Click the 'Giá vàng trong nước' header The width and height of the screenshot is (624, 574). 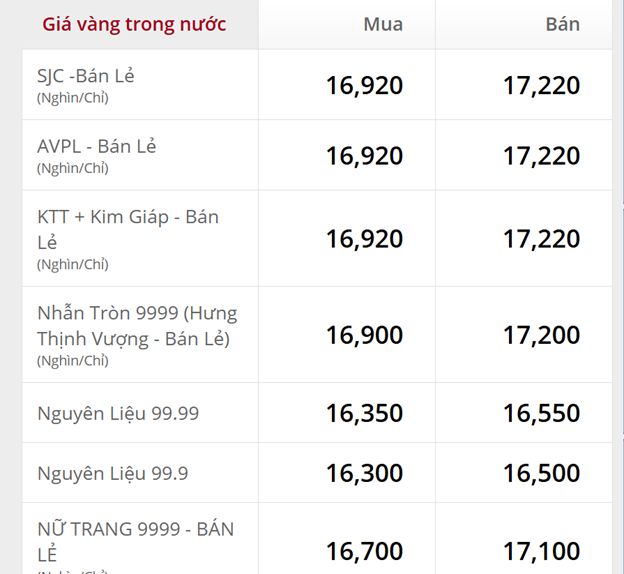[x=134, y=24]
